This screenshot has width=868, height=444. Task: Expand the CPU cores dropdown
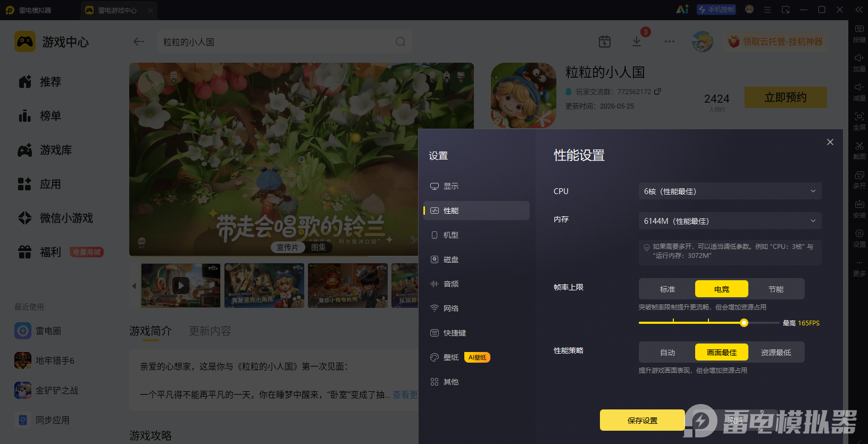pos(730,191)
